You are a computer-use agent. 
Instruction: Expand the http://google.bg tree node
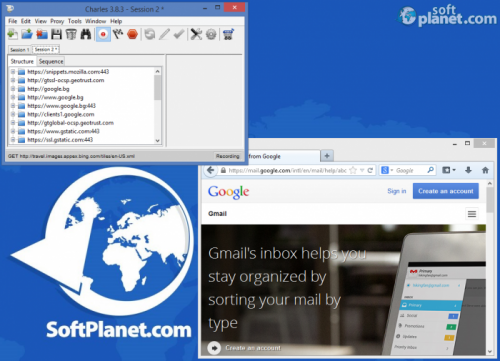click(x=13, y=89)
